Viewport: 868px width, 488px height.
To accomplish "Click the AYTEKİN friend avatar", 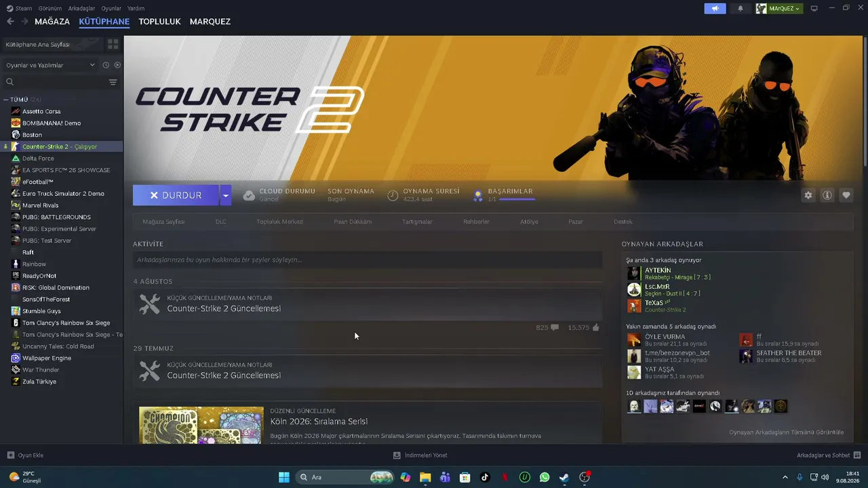I will pyautogui.click(x=633, y=273).
